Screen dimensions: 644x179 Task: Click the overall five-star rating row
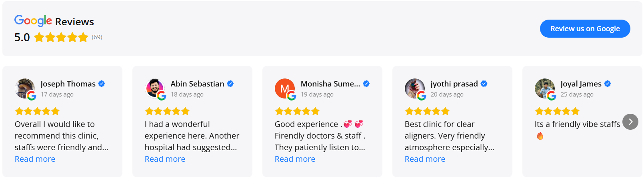61,38
